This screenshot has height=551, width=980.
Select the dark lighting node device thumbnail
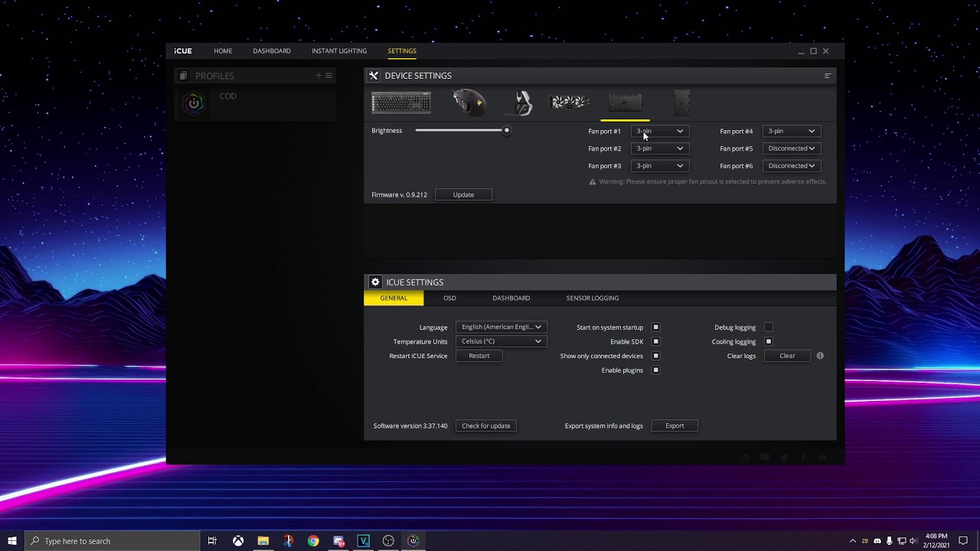[x=681, y=103]
